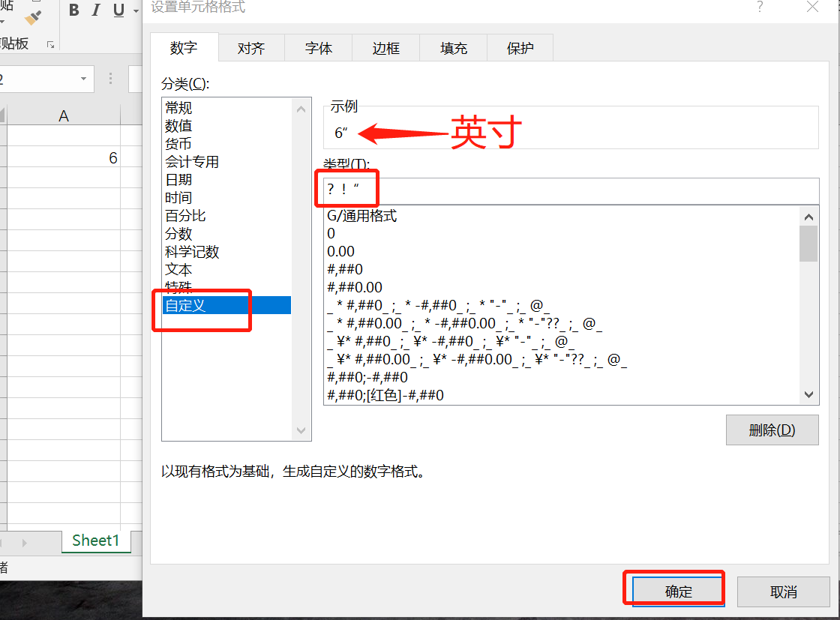The width and height of the screenshot is (840, 620).
Task: Click the category list scroll-down arrow
Action: coord(301,430)
